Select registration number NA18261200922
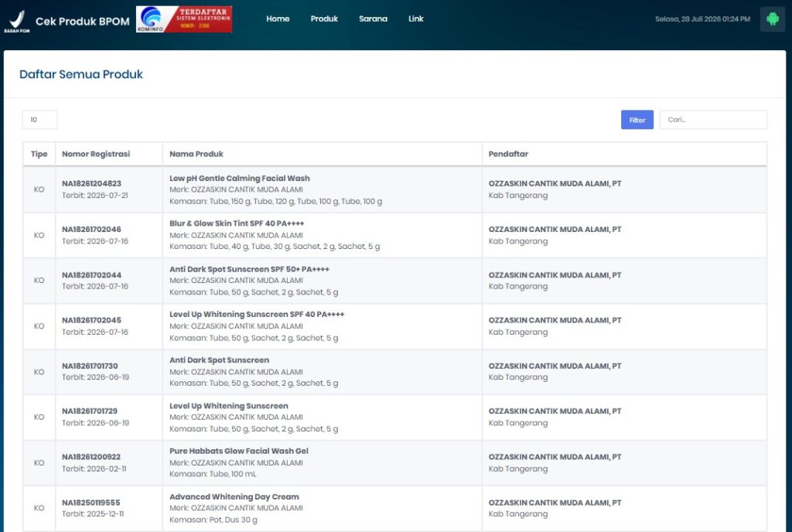The width and height of the screenshot is (792, 532). [91, 457]
